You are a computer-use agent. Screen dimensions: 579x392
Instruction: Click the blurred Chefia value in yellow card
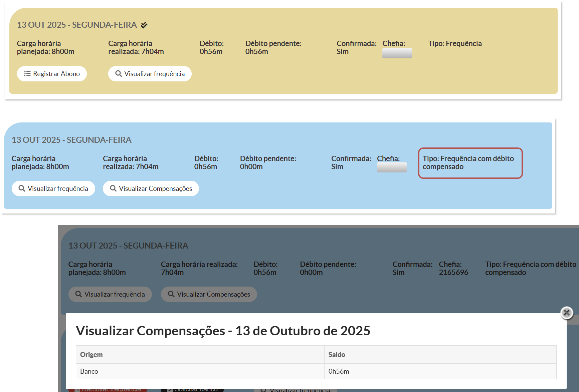click(397, 53)
